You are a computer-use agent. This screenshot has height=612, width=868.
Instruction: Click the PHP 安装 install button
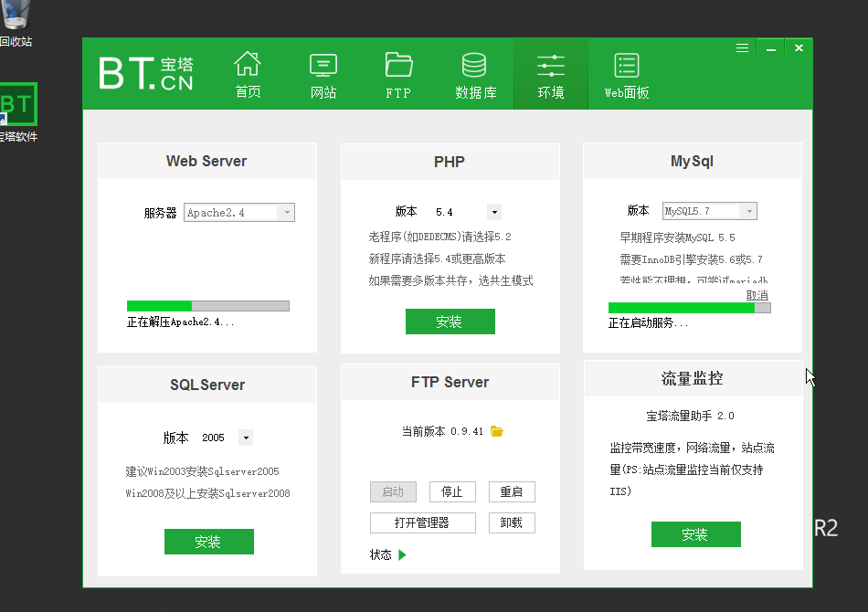(x=450, y=322)
